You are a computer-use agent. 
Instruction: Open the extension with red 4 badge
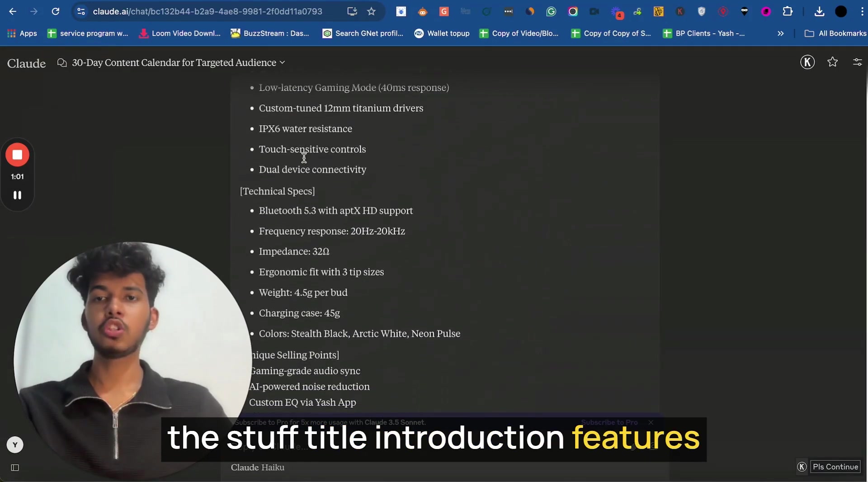point(616,12)
